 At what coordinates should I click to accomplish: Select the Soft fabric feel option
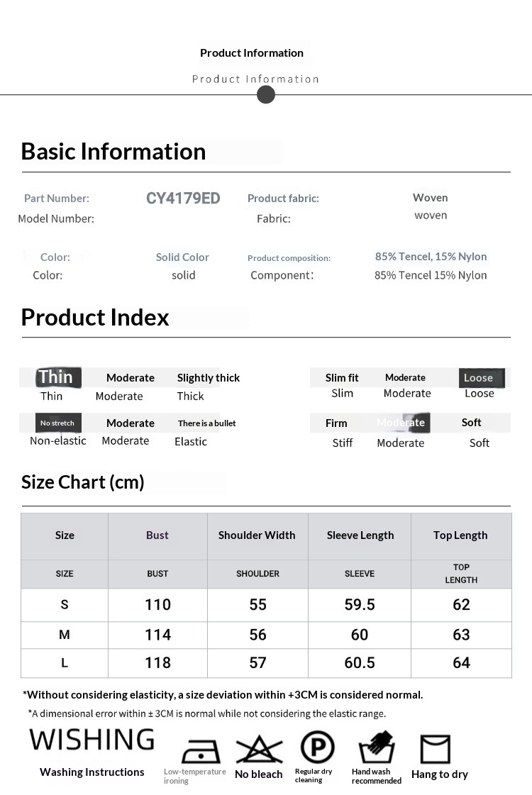click(472, 423)
